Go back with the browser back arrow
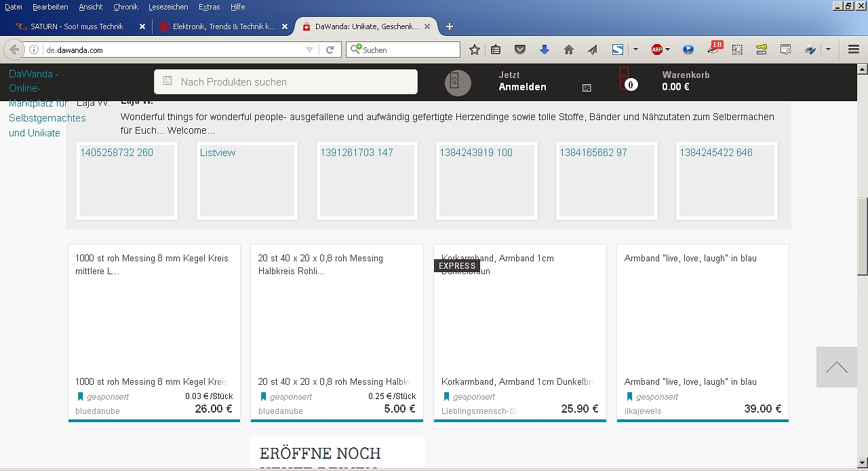Screen dimensions: 868x471 [14, 50]
